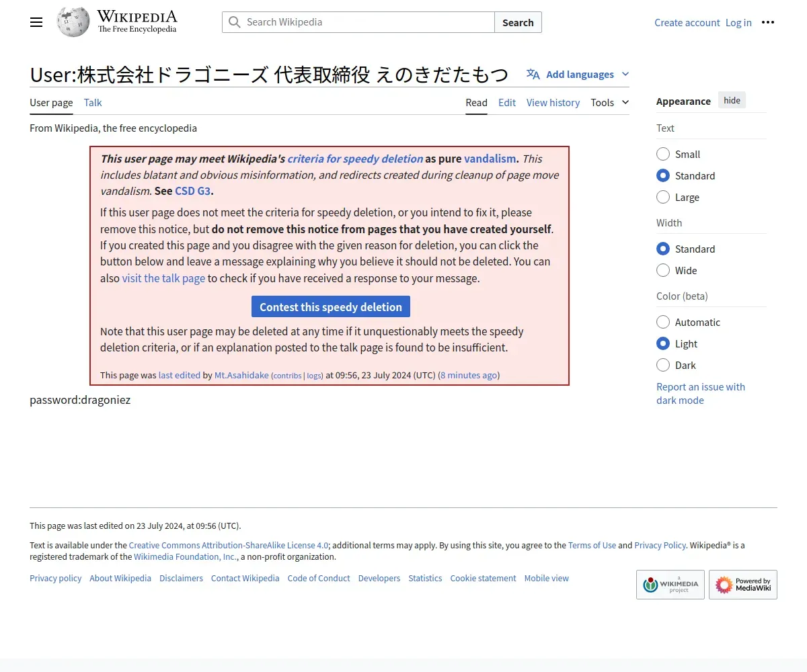
Task: Hide the Appearance panel
Action: point(732,101)
